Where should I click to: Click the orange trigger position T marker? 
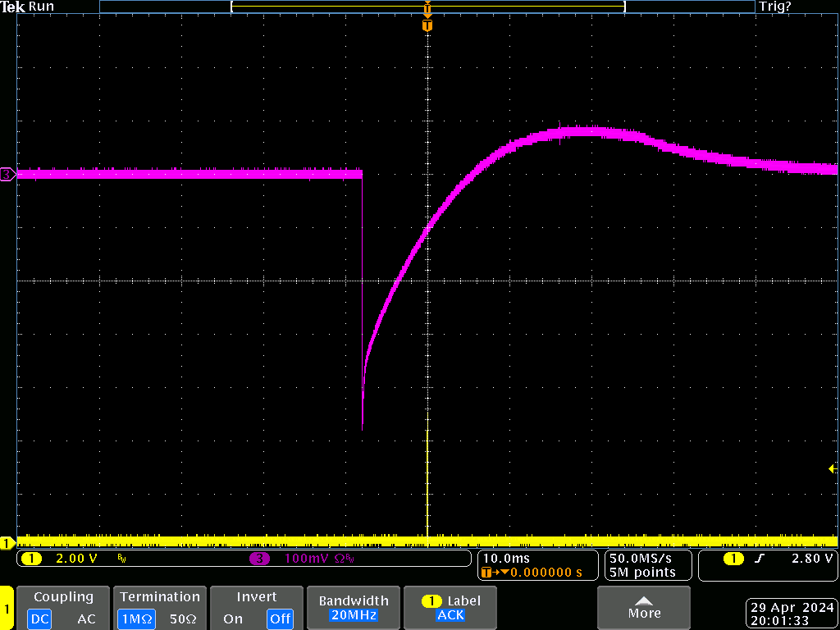[x=427, y=26]
